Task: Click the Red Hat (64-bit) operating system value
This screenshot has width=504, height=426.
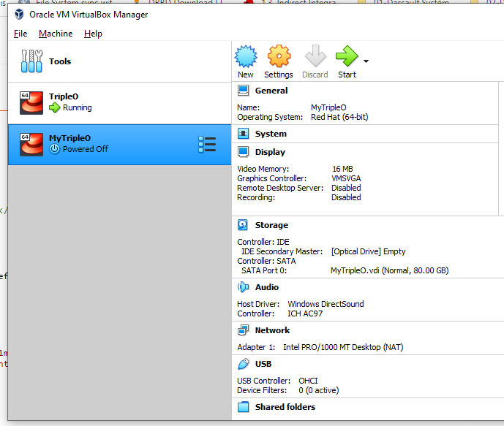Action: point(339,117)
